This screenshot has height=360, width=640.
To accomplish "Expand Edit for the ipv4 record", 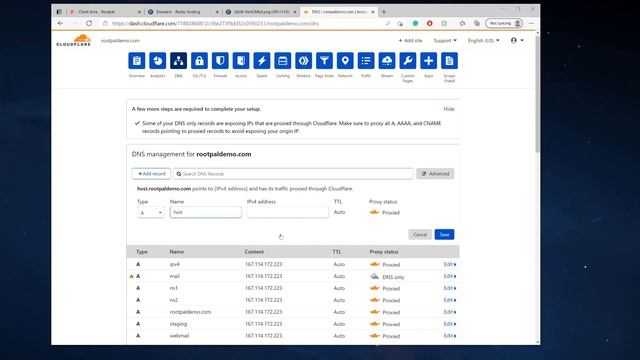I will point(450,264).
